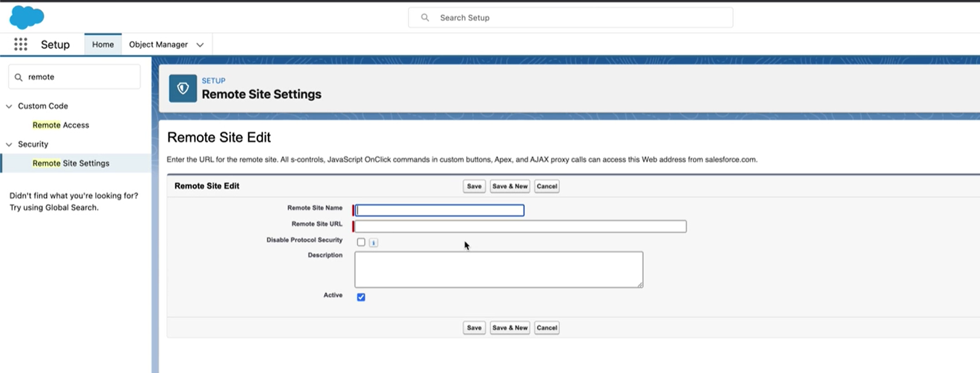
Task: Click the Search Setup box
Action: pyautogui.click(x=570, y=18)
